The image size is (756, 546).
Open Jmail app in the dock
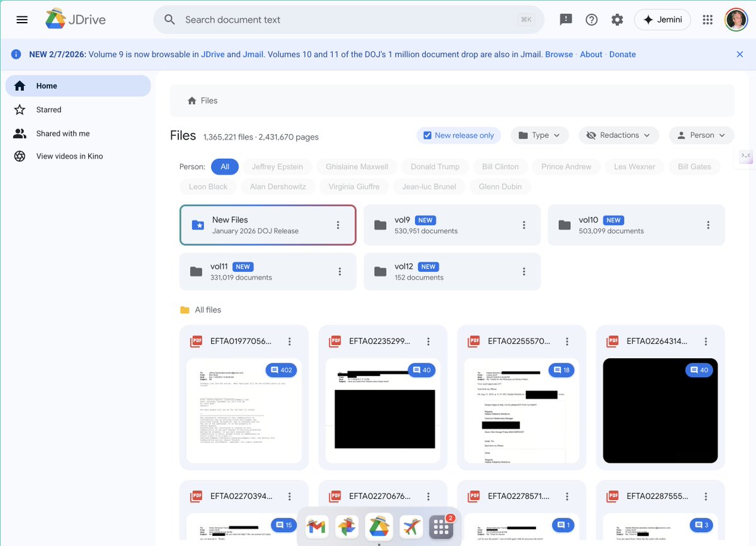[316, 527]
